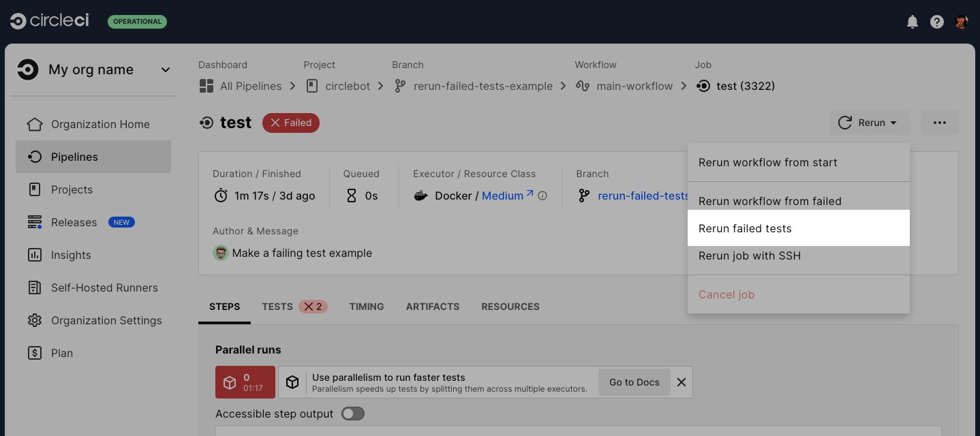The image size is (980, 436).
Task: Open the Rerun dropdown button
Action: pos(870,123)
